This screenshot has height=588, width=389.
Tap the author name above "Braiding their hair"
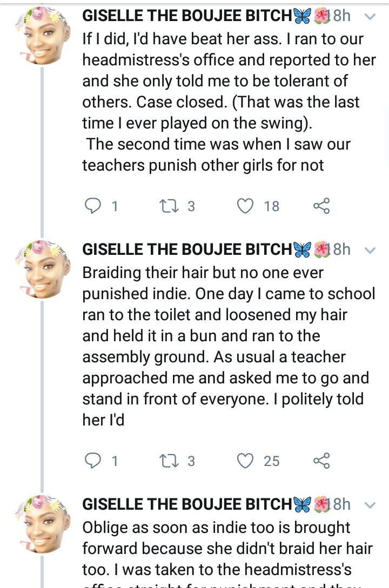click(187, 249)
